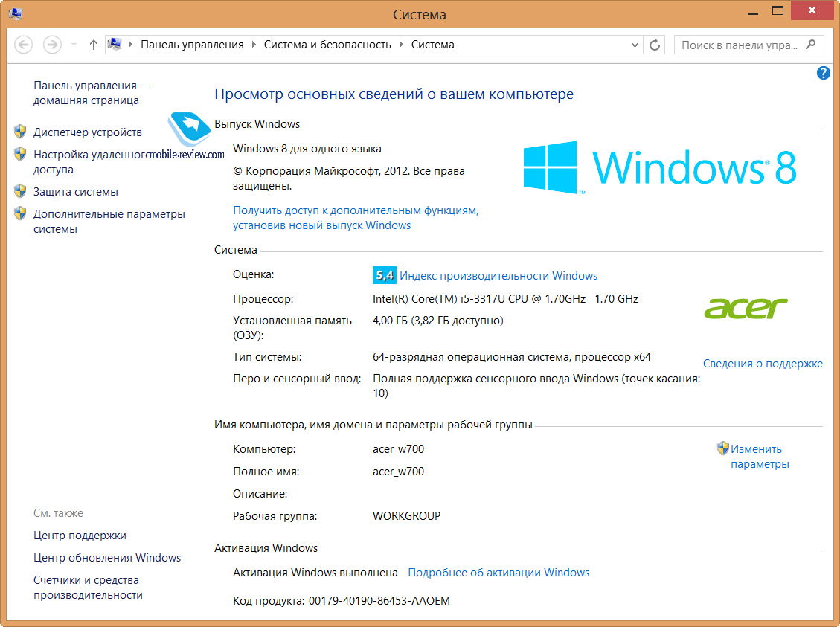Viewport: 840px width, 627px height.
Task: Click the forward navigation arrow
Action: click(51, 45)
